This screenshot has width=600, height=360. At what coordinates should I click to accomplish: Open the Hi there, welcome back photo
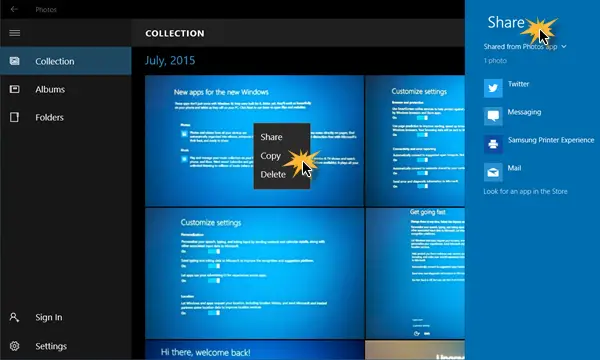point(254,350)
